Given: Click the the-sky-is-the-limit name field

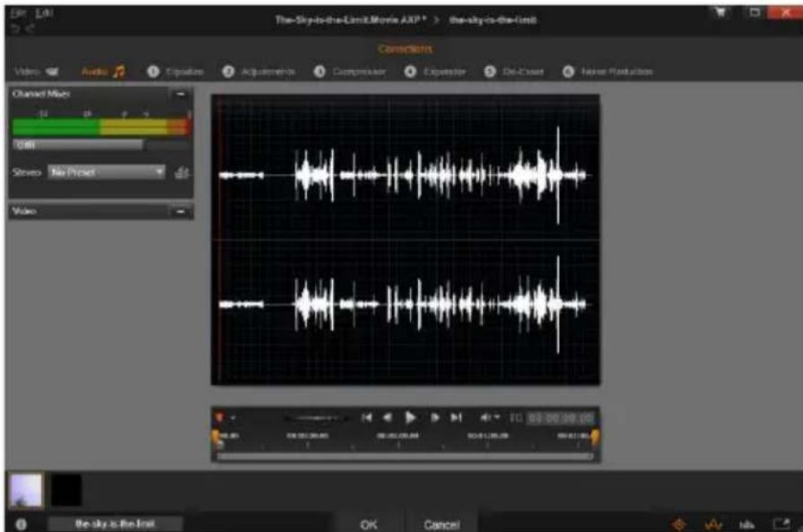Looking at the screenshot, I should 115,524.
